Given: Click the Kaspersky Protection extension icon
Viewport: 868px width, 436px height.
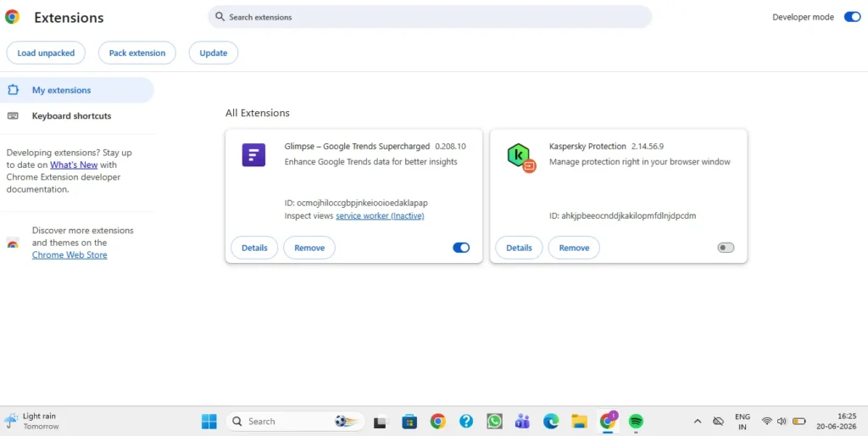Looking at the screenshot, I should [x=520, y=157].
